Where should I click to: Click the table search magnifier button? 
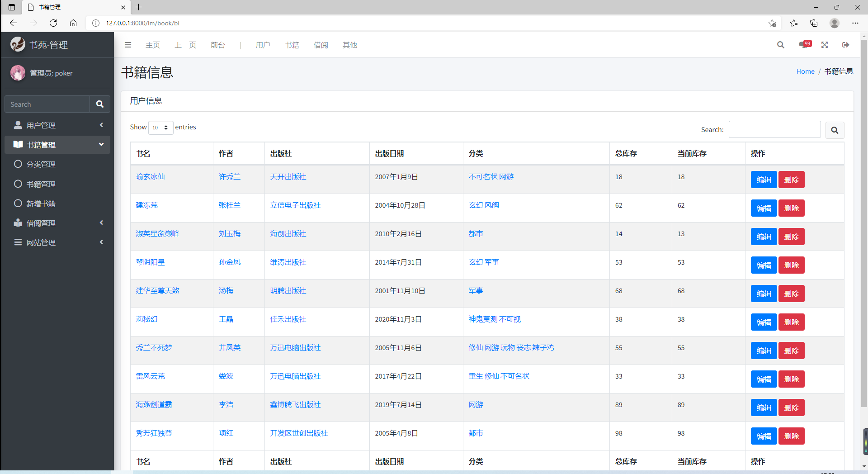pos(835,130)
